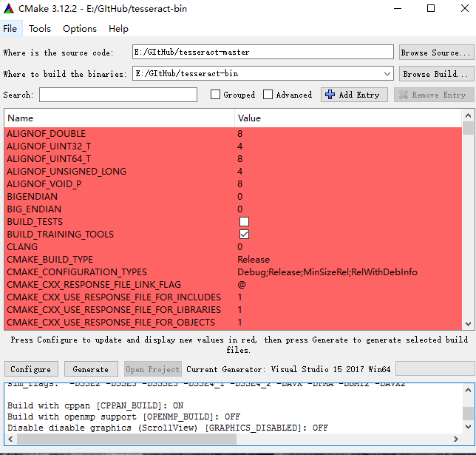Click cache list scrollbar up arrow
476x455 pixels.
pos(468,115)
